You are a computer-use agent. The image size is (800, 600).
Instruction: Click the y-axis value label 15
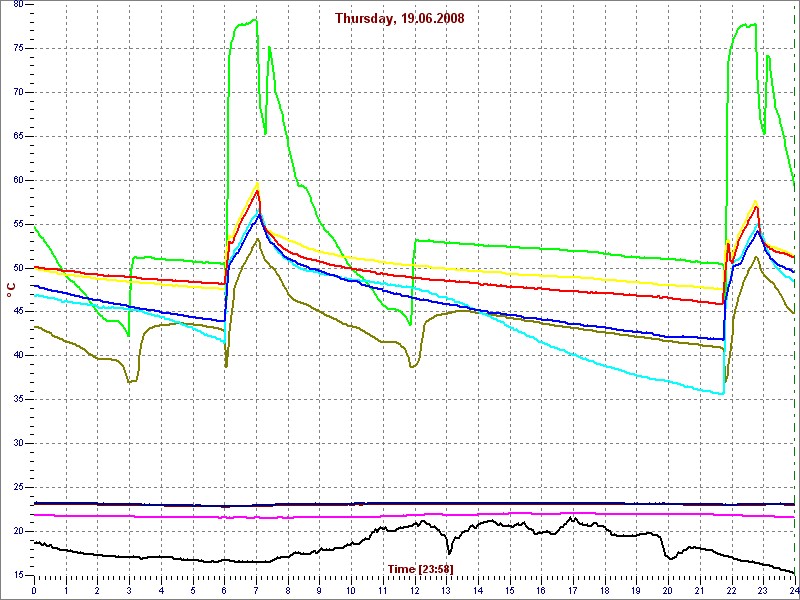[x=19, y=575]
